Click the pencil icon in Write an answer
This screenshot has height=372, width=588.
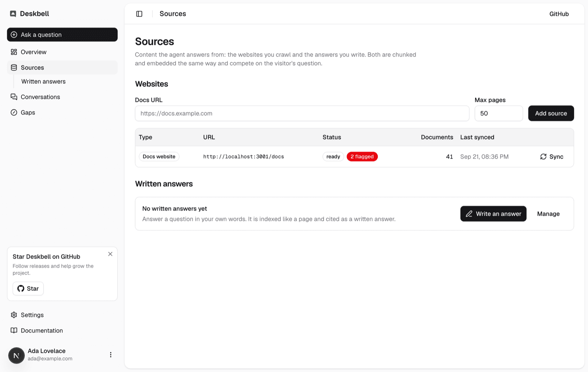coord(469,214)
